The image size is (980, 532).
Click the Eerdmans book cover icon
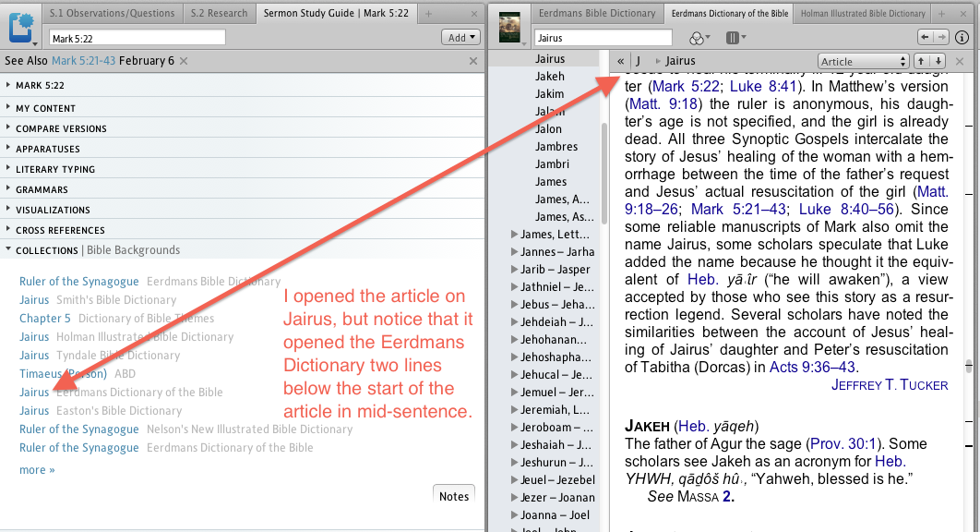coord(510,28)
